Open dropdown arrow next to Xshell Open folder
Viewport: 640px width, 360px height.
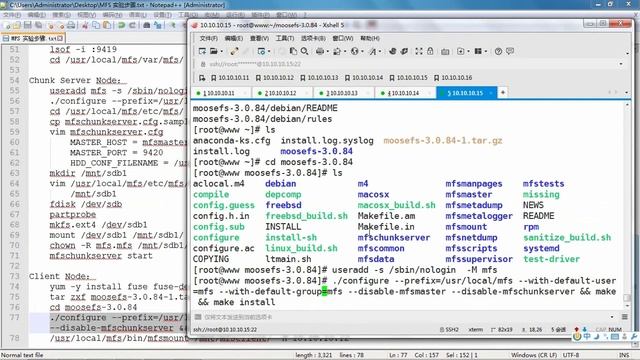point(222,51)
